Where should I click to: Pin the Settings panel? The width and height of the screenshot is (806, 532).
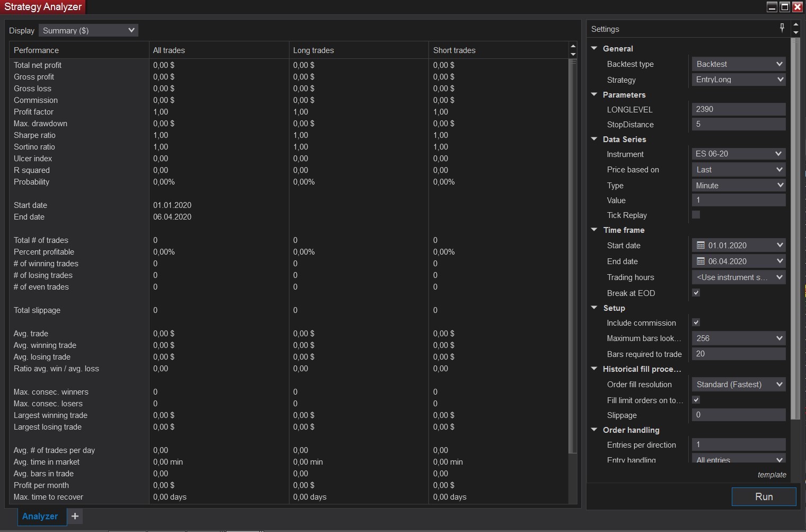click(782, 28)
